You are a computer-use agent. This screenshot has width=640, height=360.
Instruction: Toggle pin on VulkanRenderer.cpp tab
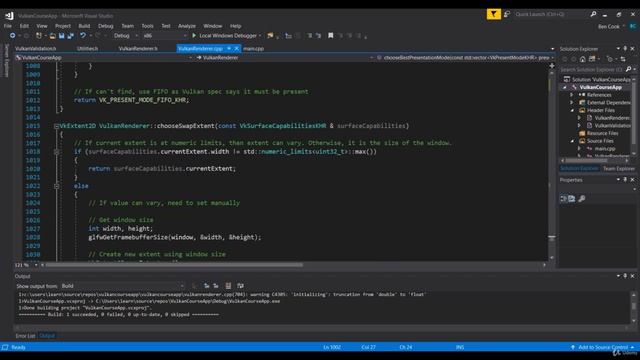click(x=229, y=49)
